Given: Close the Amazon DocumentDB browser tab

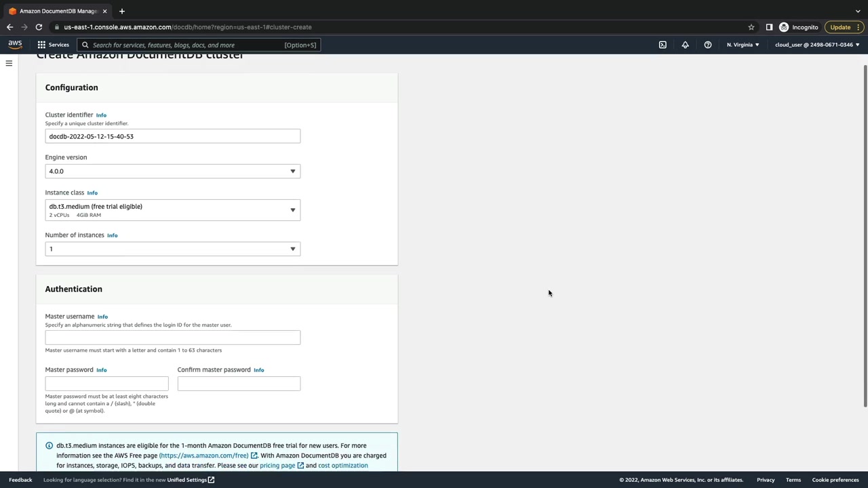Looking at the screenshot, I should point(104,11).
